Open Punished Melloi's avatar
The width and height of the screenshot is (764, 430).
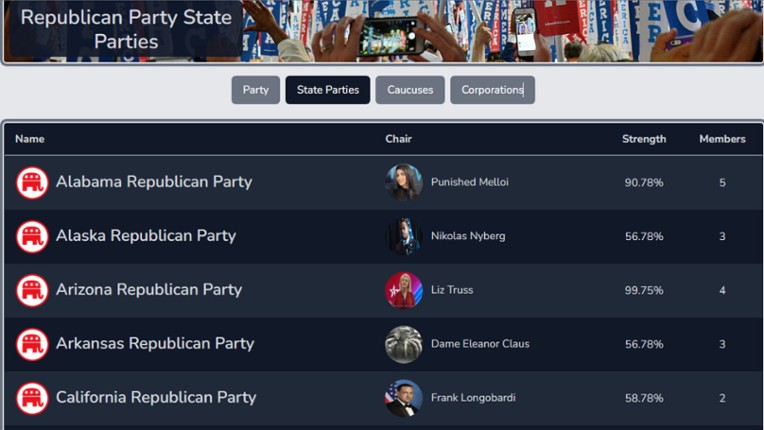[x=404, y=183]
